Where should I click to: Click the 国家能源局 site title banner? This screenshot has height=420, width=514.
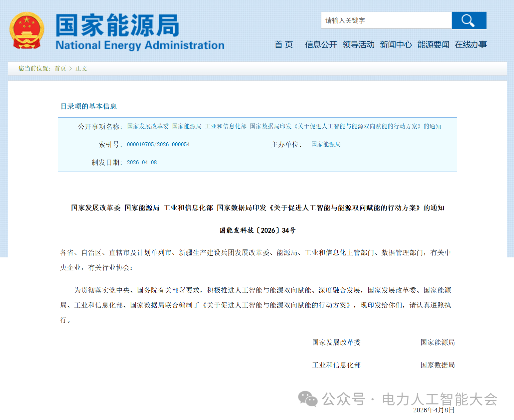[x=117, y=25]
